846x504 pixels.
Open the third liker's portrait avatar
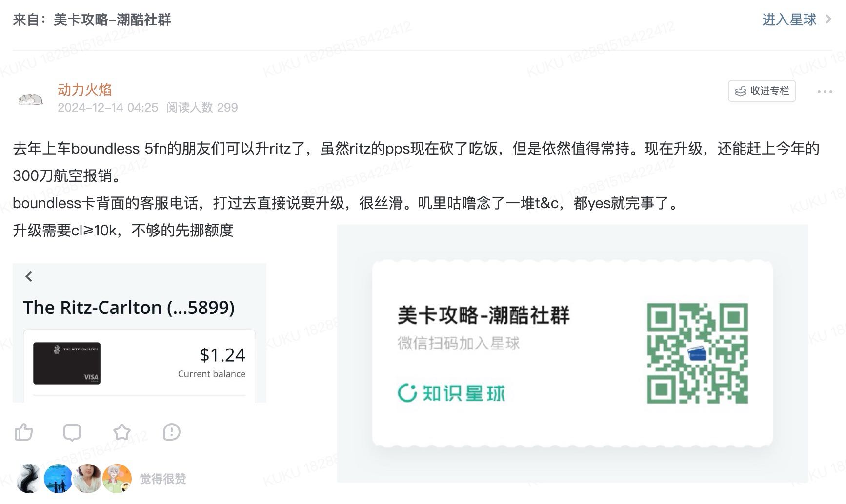click(x=87, y=479)
